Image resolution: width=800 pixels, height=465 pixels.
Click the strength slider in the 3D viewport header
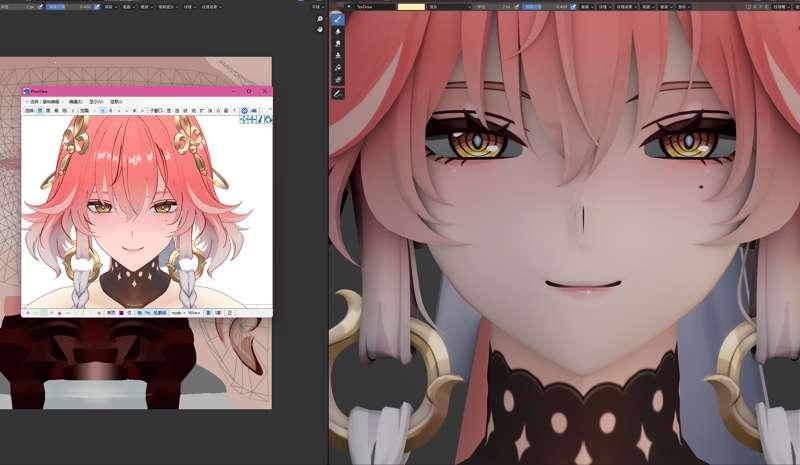pos(546,7)
